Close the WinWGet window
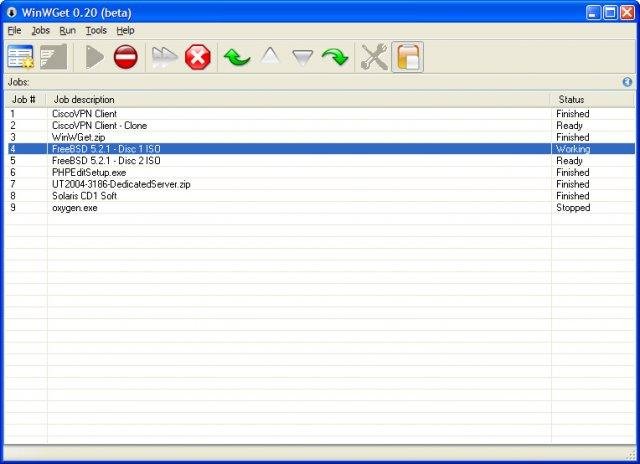 (627, 13)
